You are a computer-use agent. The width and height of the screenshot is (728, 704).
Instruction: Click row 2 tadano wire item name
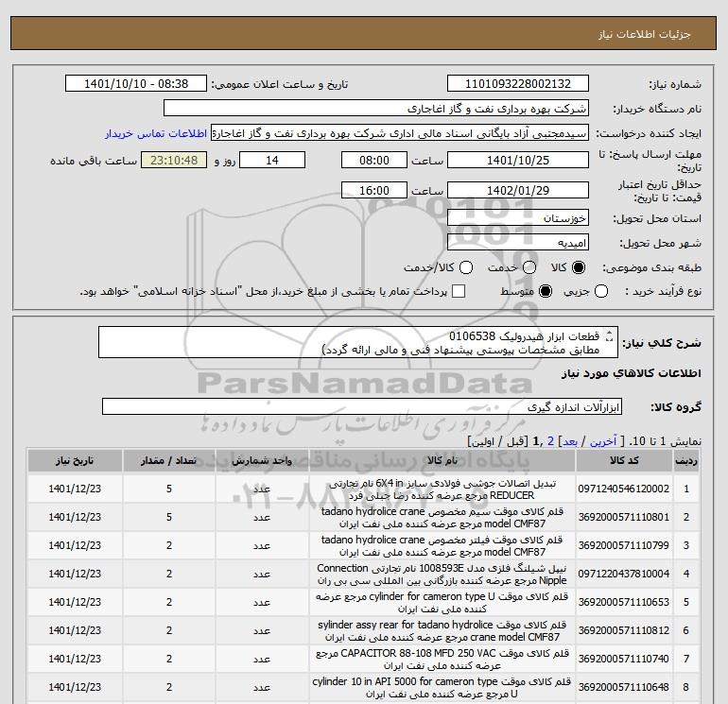(x=442, y=518)
